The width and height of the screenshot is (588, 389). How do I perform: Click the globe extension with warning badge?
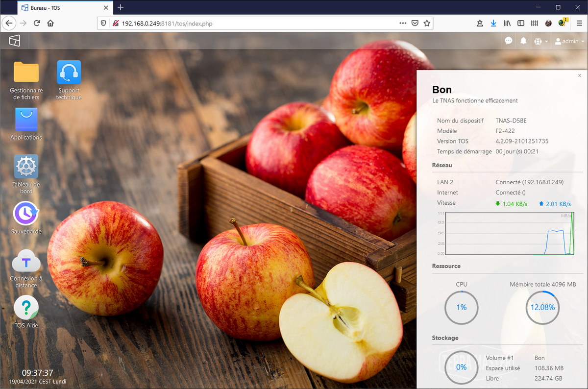tap(563, 23)
